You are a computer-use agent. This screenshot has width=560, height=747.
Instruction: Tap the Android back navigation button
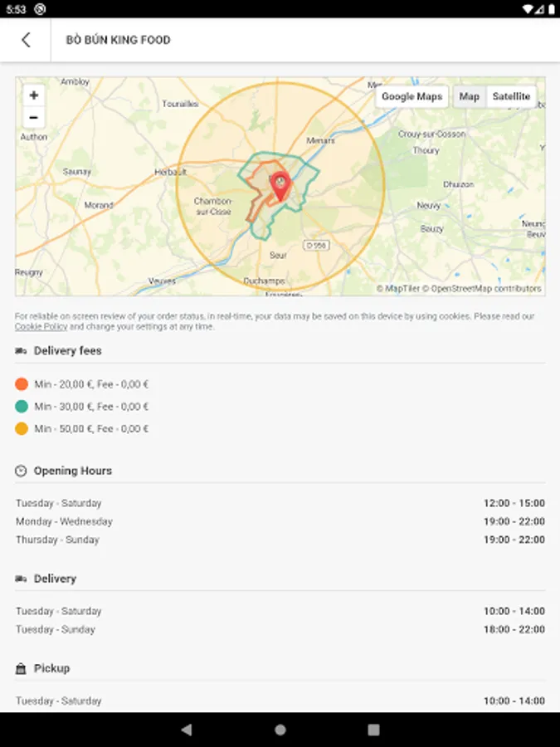point(187,730)
